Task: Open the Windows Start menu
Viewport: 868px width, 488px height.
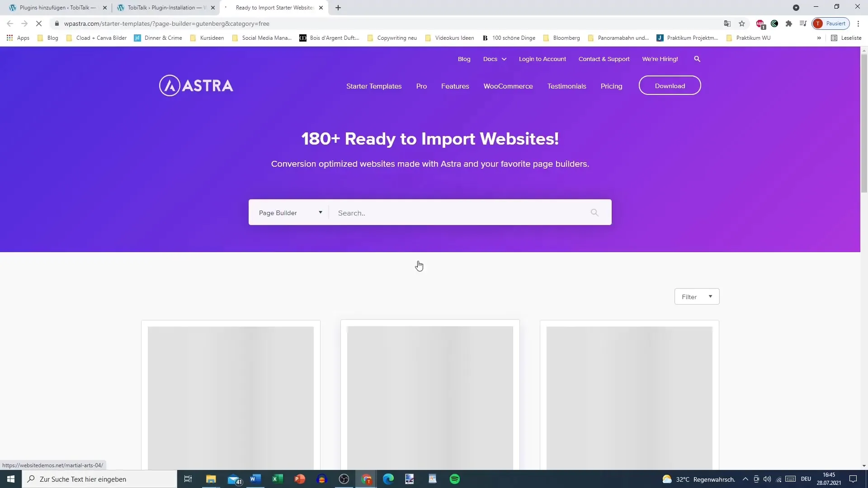Action: [x=11, y=479]
